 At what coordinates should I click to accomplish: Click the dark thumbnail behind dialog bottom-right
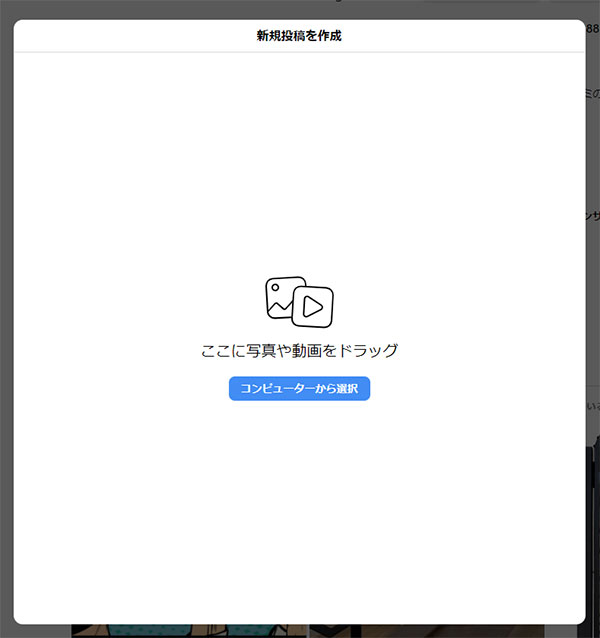tap(450, 631)
